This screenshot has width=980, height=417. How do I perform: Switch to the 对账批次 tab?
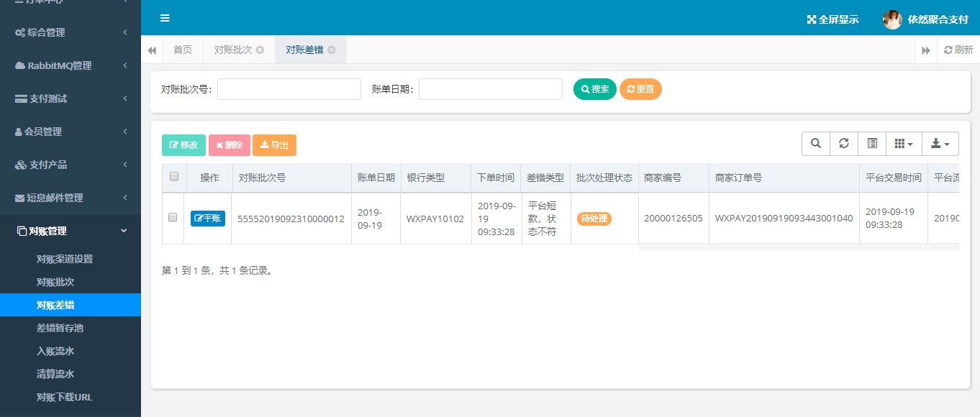tap(239, 50)
